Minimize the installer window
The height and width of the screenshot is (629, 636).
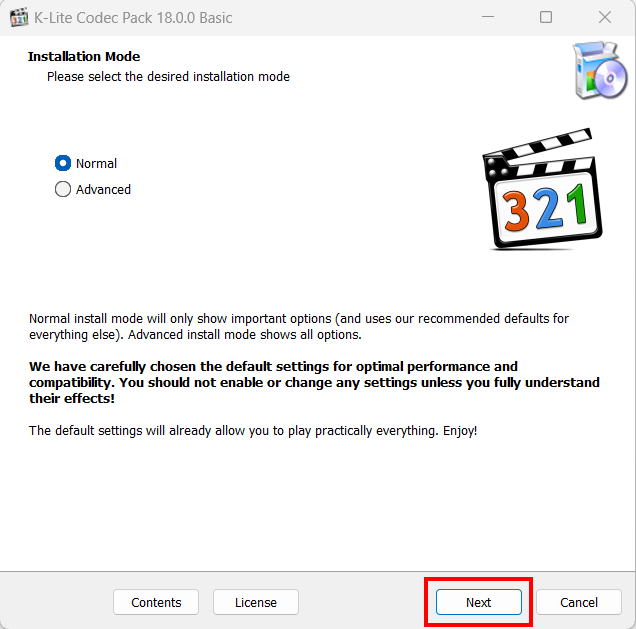pyautogui.click(x=488, y=17)
